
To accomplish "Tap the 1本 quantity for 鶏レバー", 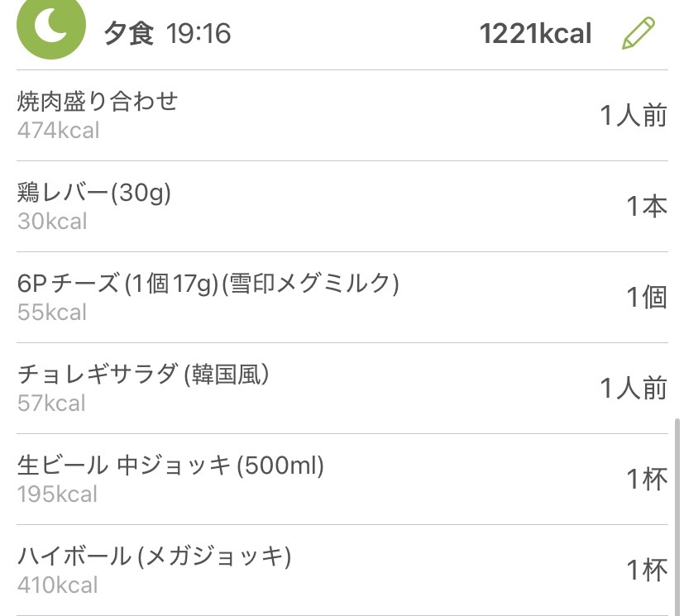I will [646, 207].
